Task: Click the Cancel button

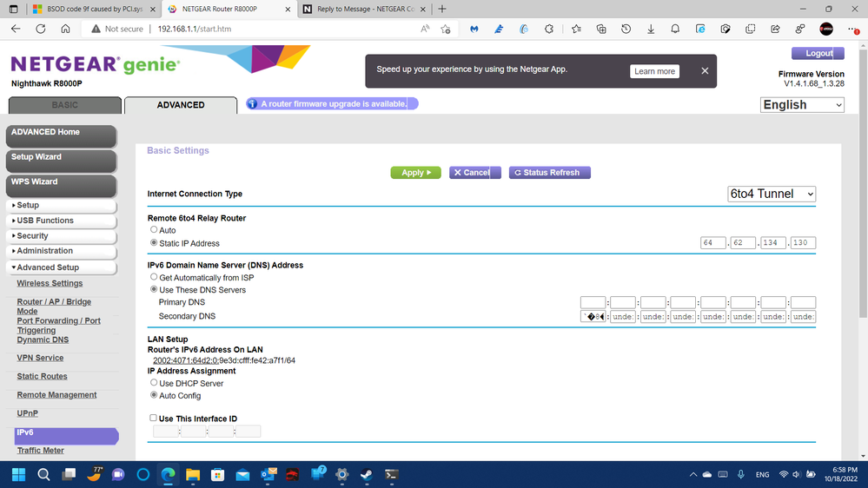Action: click(475, 173)
